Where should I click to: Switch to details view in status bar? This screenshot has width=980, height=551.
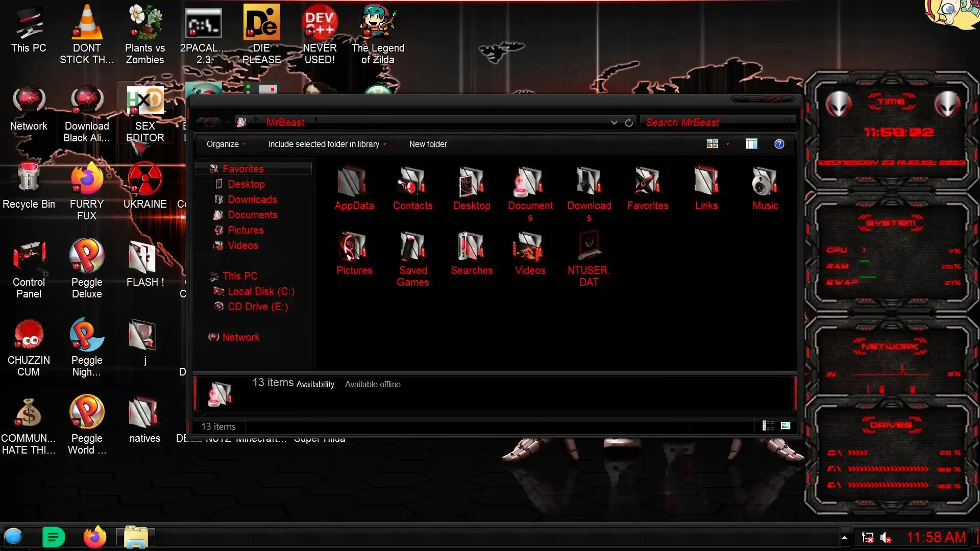click(768, 425)
